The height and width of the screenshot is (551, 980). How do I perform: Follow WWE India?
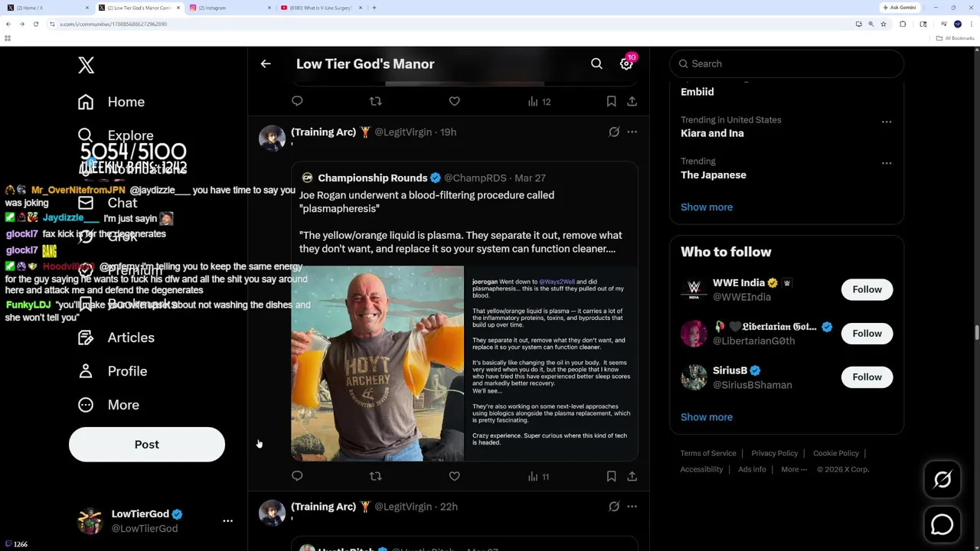(867, 289)
